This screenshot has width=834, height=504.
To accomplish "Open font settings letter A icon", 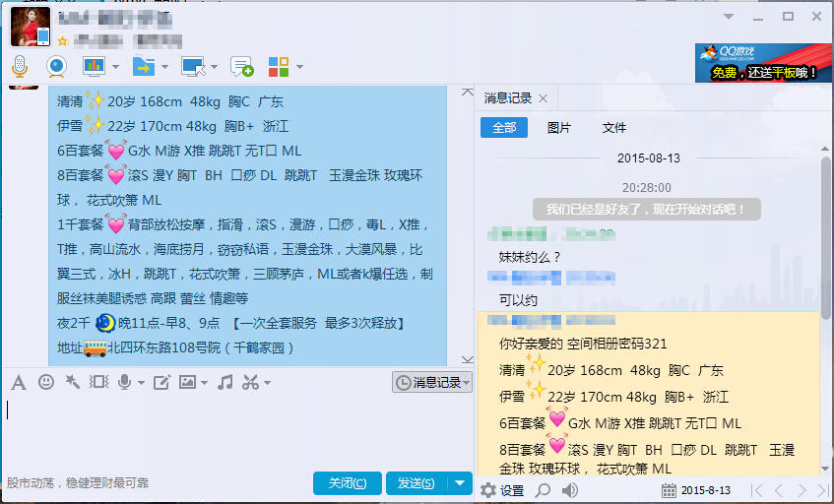I will click(19, 382).
